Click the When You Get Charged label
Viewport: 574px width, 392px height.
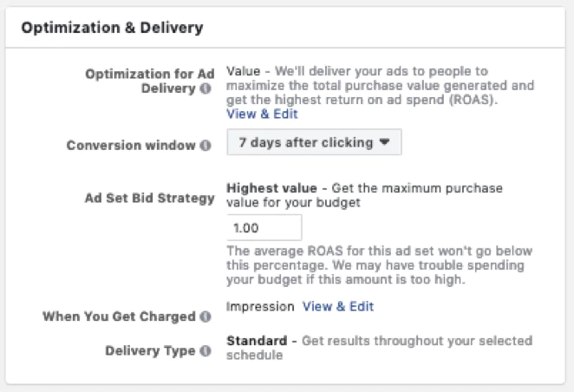119,317
